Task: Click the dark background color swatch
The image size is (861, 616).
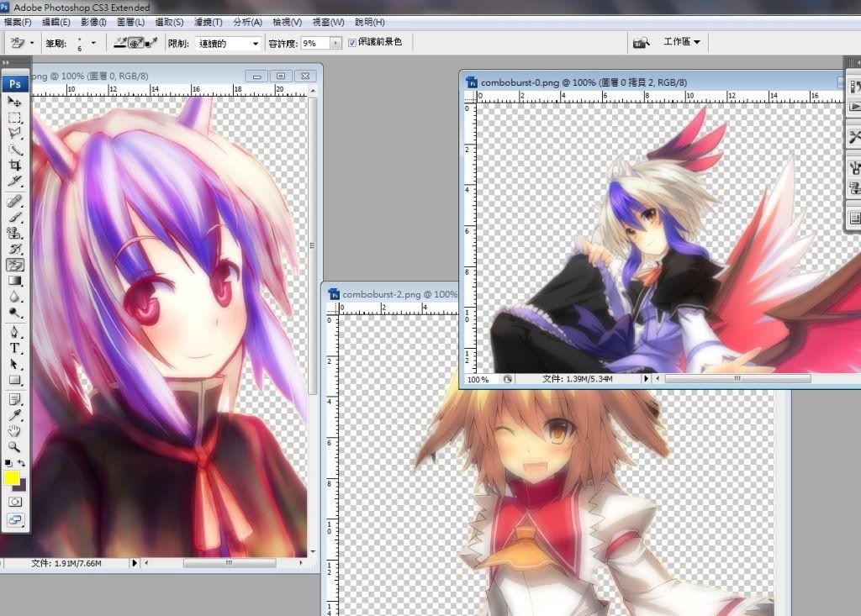Action: pyautogui.click(x=22, y=486)
